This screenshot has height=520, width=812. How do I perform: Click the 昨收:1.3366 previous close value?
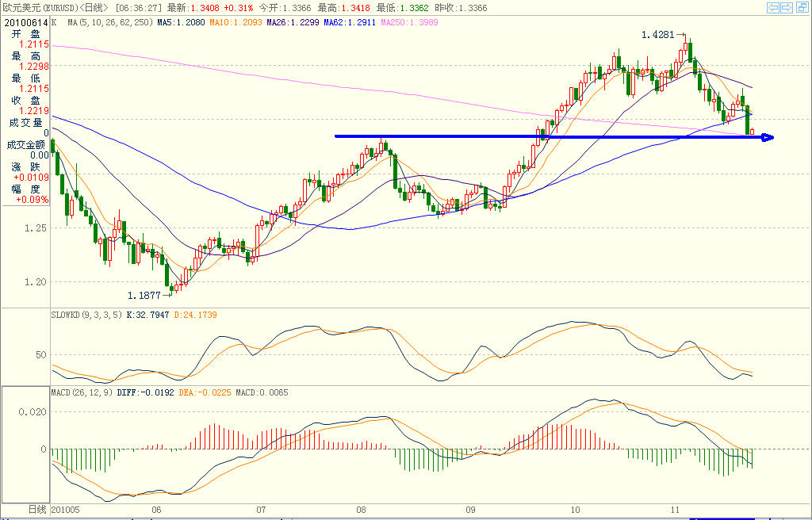[461, 8]
